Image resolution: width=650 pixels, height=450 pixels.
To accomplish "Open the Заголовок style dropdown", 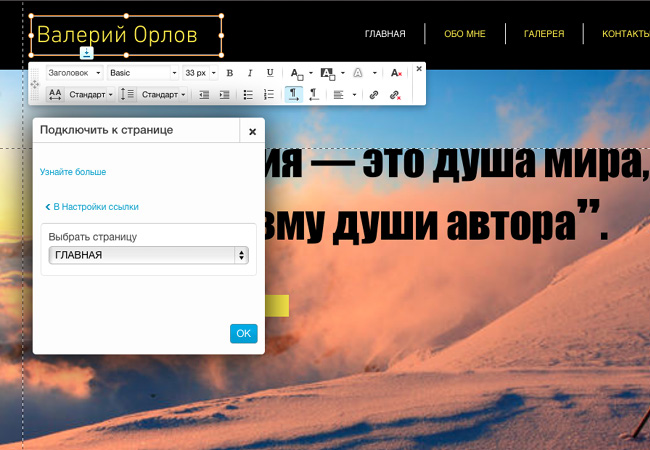I will pyautogui.click(x=75, y=73).
